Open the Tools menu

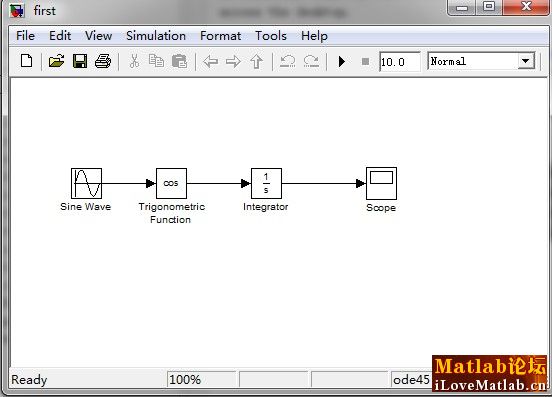(x=271, y=36)
